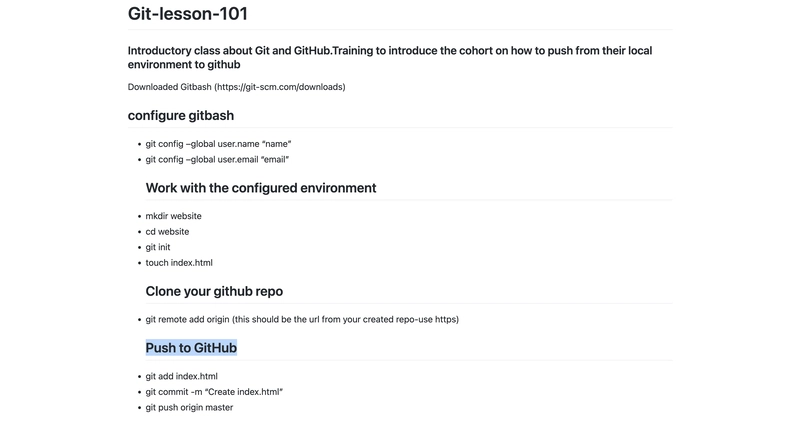The height and width of the screenshot is (426, 800).
Task: Click the 'touch index.html' list item
Action: click(179, 263)
